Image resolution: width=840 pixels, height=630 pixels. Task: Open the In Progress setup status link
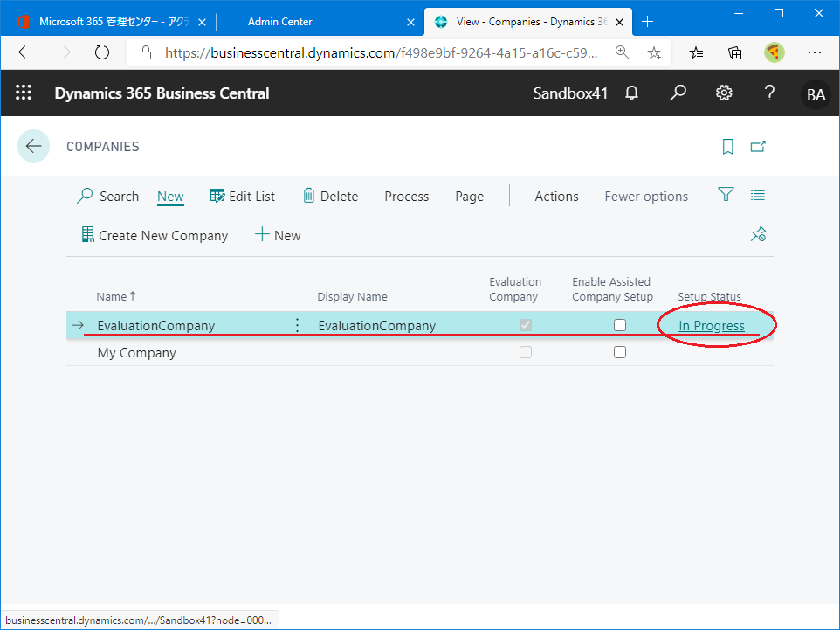[712, 325]
